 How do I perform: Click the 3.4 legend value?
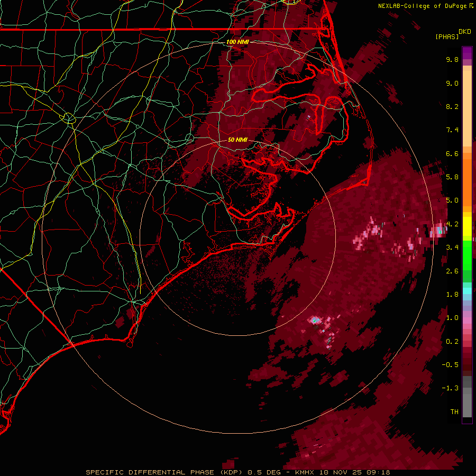pyautogui.click(x=452, y=248)
